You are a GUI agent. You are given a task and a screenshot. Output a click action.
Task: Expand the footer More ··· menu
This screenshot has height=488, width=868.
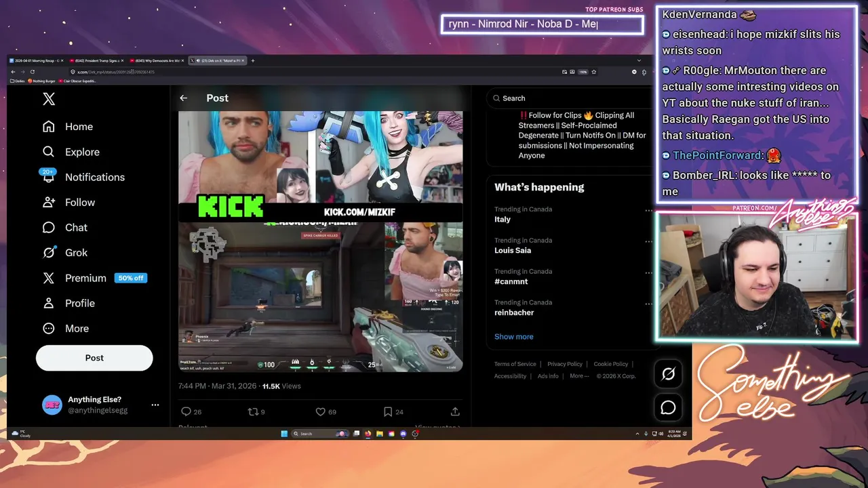(579, 376)
